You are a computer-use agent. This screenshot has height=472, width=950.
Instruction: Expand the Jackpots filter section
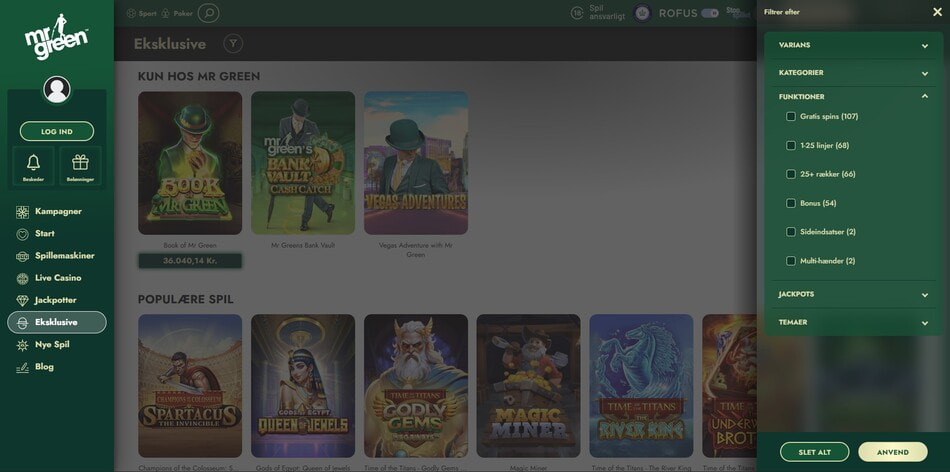click(x=854, y=294)
